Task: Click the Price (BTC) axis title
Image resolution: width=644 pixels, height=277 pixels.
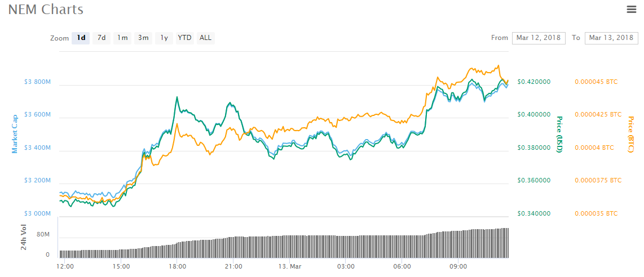Action: coord(631,135)
